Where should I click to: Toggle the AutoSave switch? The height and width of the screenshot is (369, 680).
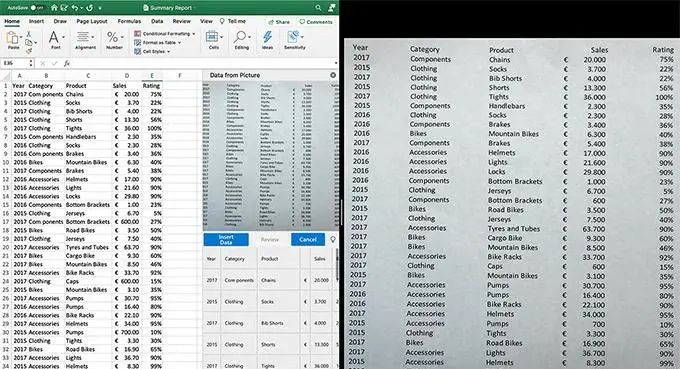coord(38,8)
